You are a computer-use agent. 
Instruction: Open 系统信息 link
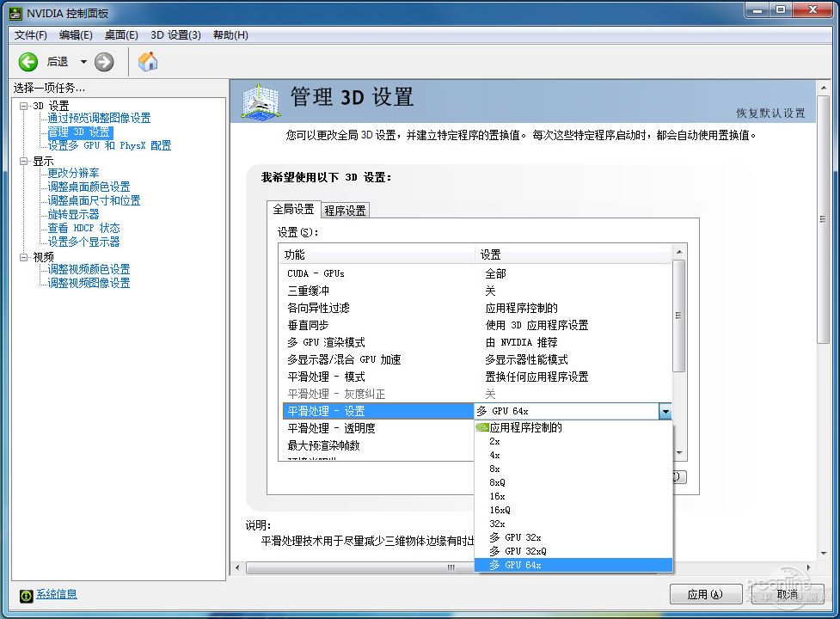[x=56, y=594]
